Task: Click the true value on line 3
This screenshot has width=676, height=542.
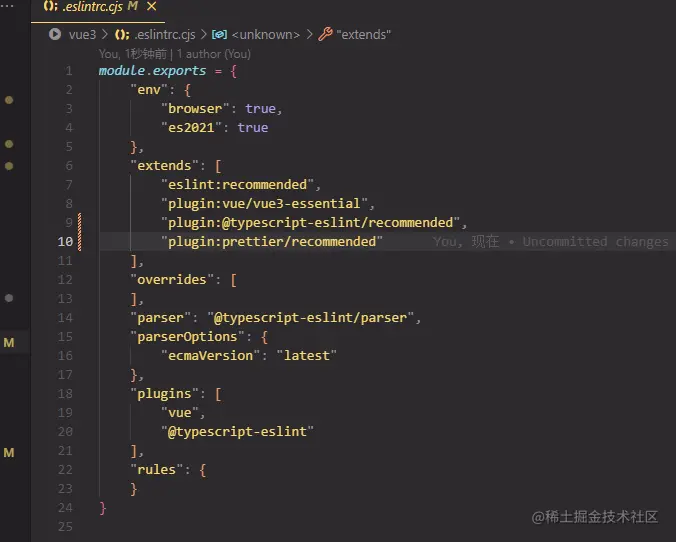Action: pos(260,109)
